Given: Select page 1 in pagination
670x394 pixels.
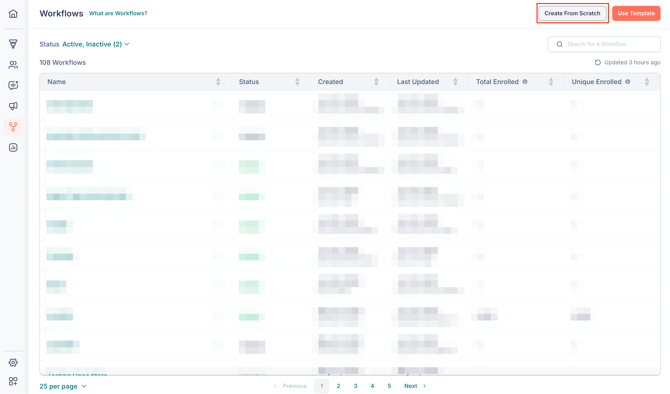Looking at the screenshot, I should click(x=321, y=386).
